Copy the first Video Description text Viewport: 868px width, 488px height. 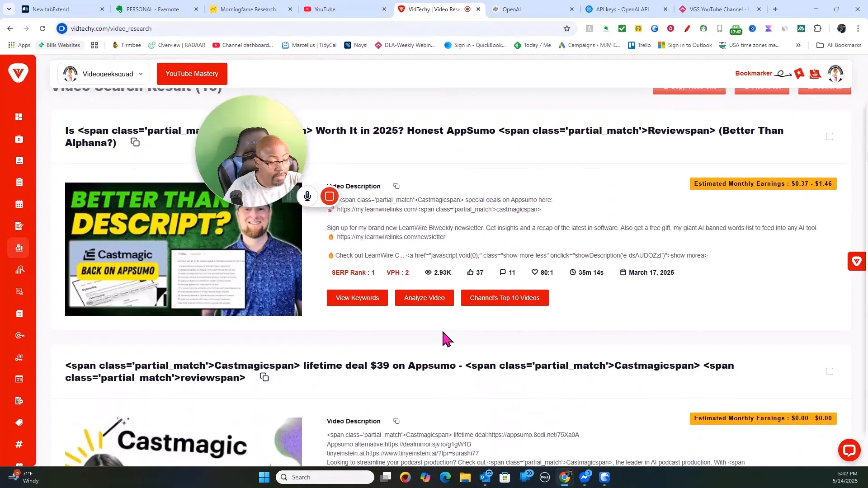[396, 186]
